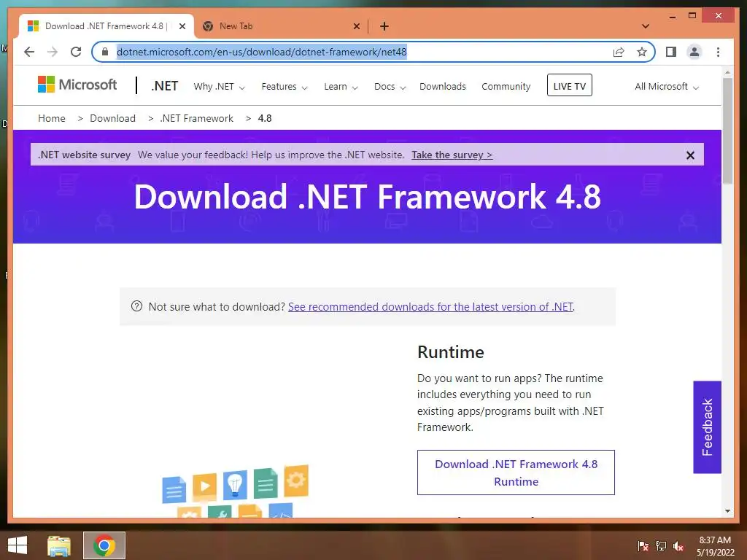This screenshot has width=747, height=560.
Task: Bookmark this page with the star icon
Action: click(642, 52)
